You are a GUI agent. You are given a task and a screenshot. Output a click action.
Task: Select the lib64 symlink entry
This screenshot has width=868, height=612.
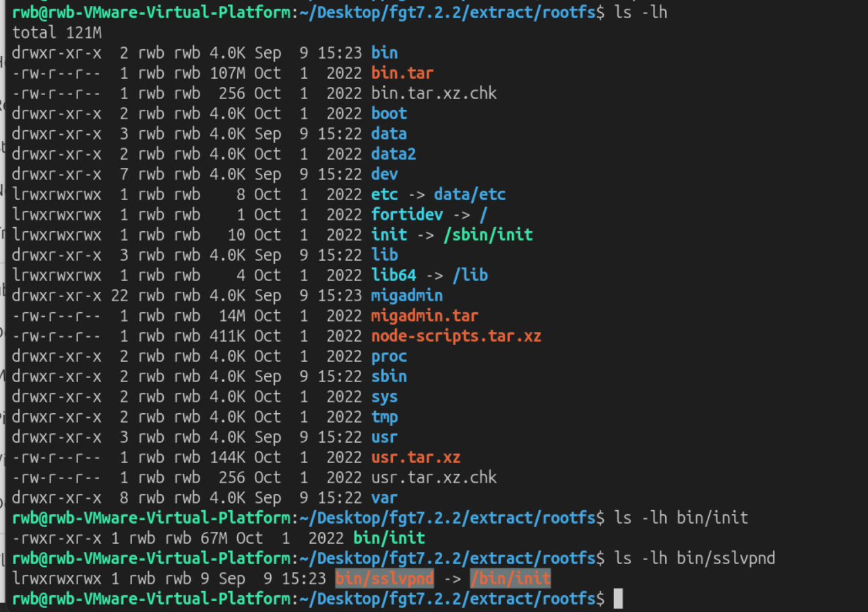[394, 275]
